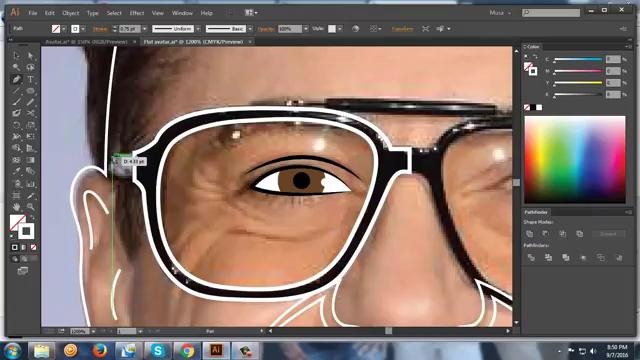Select the Slice tool
640x360 pixels.
coord(30,196)
